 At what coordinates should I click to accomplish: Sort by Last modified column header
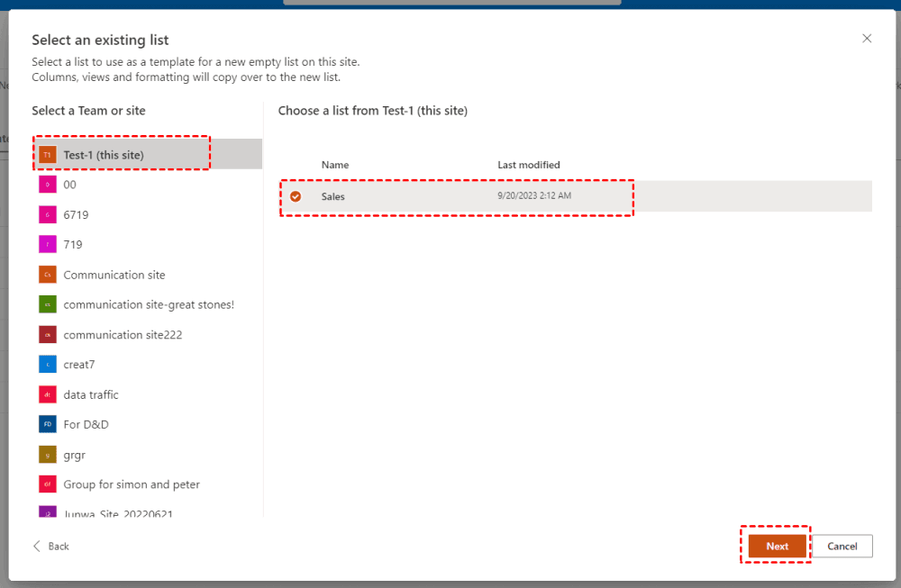529,165
